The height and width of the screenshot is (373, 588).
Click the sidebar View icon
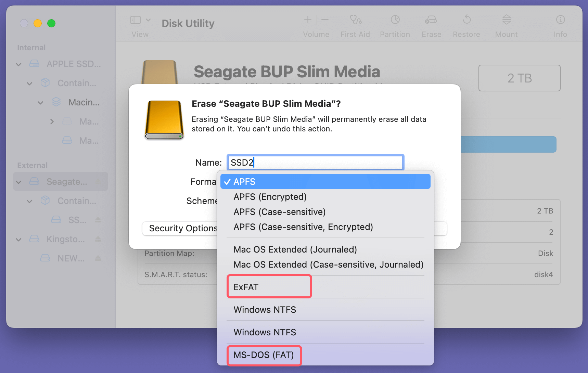click(135, 20)
